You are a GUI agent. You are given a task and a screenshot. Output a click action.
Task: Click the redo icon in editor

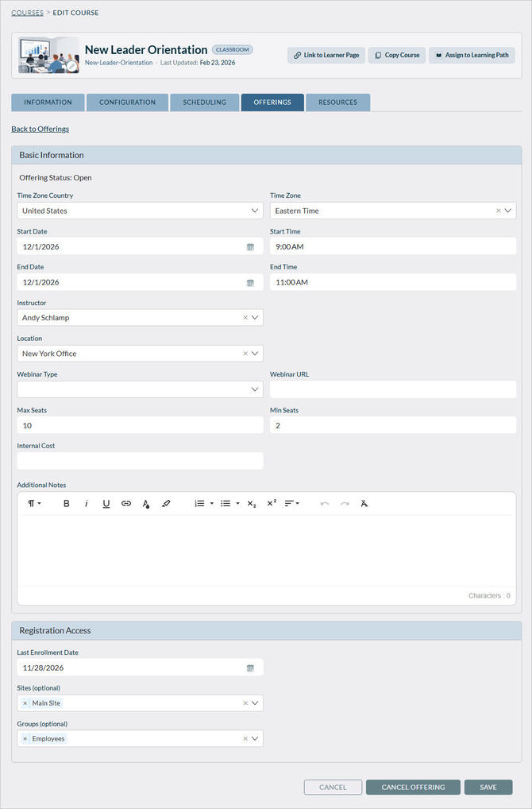tap(345, 504)
